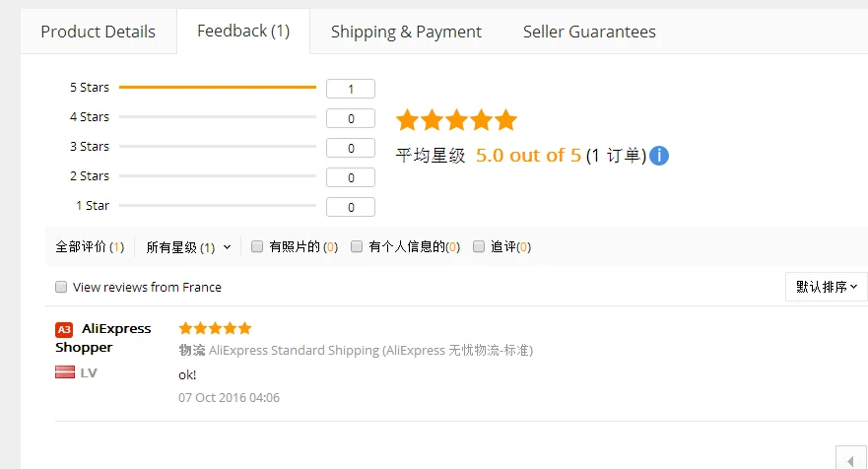This screenshot has height=469, width=868.
Task: Expand the 默认排序 sort dropdown
Action: coord(826,287)
